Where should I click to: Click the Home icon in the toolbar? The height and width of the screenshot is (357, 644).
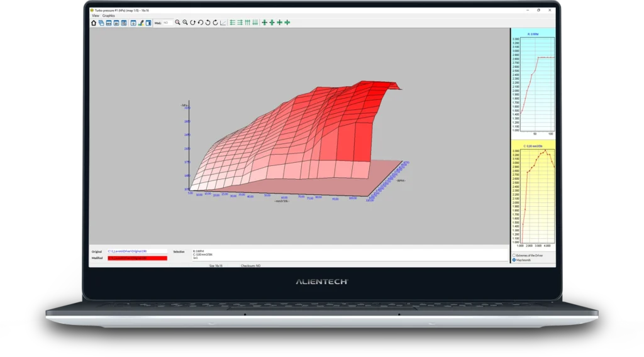(94, 23)
